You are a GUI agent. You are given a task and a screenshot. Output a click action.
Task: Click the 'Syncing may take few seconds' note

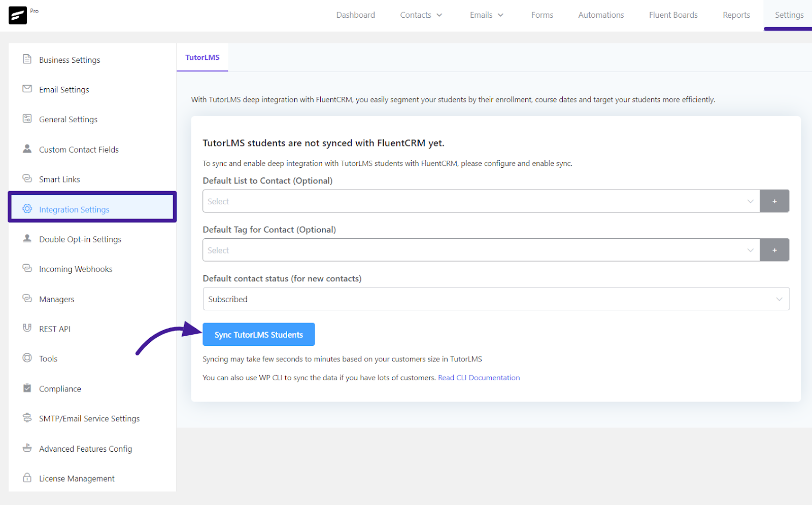click(342, 359)
